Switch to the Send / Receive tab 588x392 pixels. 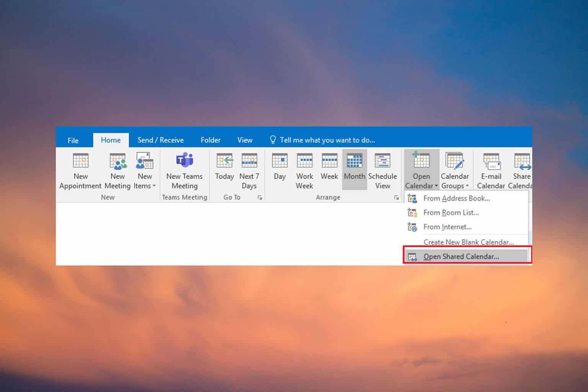[160, 140]
